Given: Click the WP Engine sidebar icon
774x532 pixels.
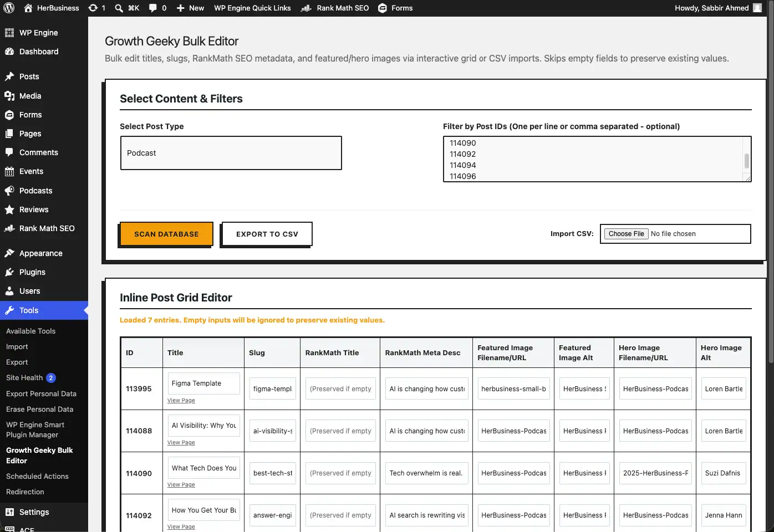Looking at the screenshot, I should [9, 33].
